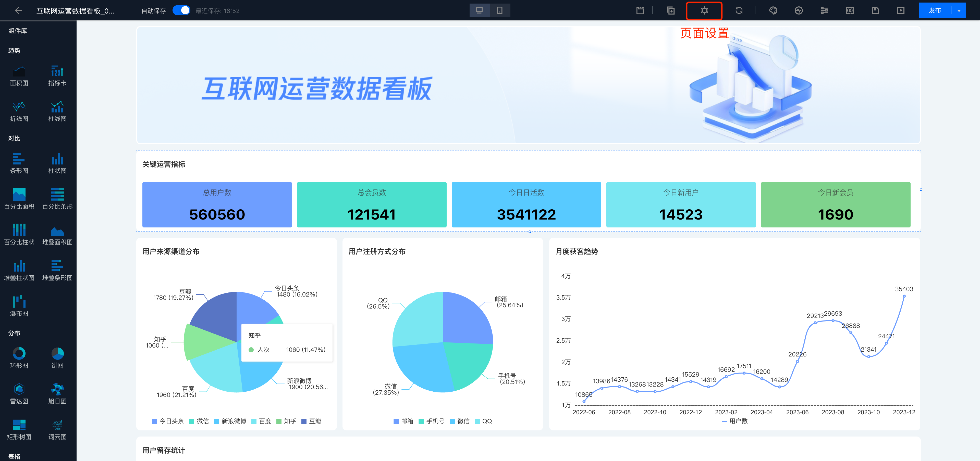Choose 词云图 word cloud component
Screen dimensions: 980x461
coord(57,429)
